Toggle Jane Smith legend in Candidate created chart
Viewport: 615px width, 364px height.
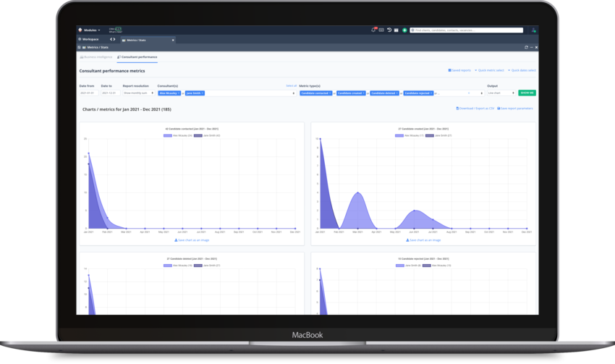(x=438, y=136)
